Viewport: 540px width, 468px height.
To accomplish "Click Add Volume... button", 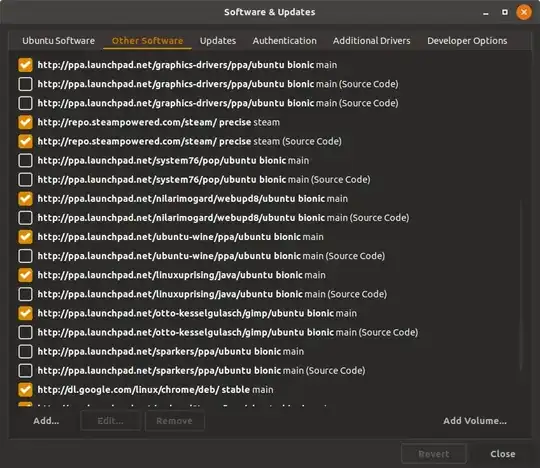I will pos(475,421).
